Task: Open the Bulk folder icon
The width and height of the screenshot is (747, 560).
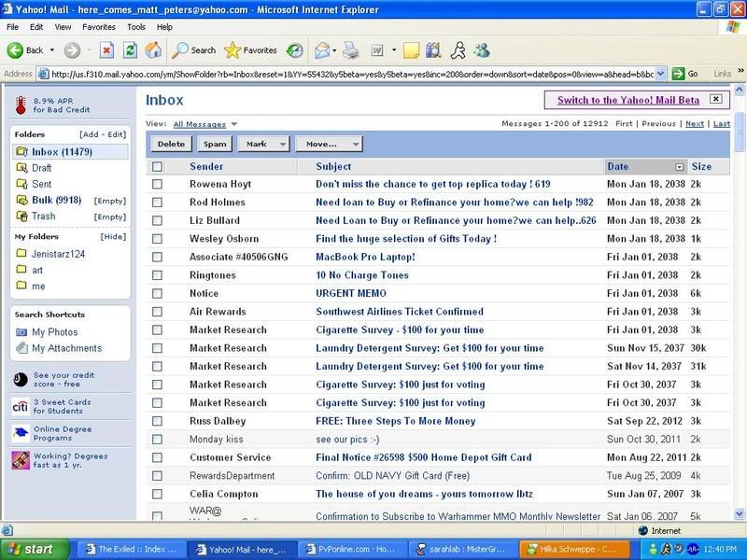Action: point(21,200)
